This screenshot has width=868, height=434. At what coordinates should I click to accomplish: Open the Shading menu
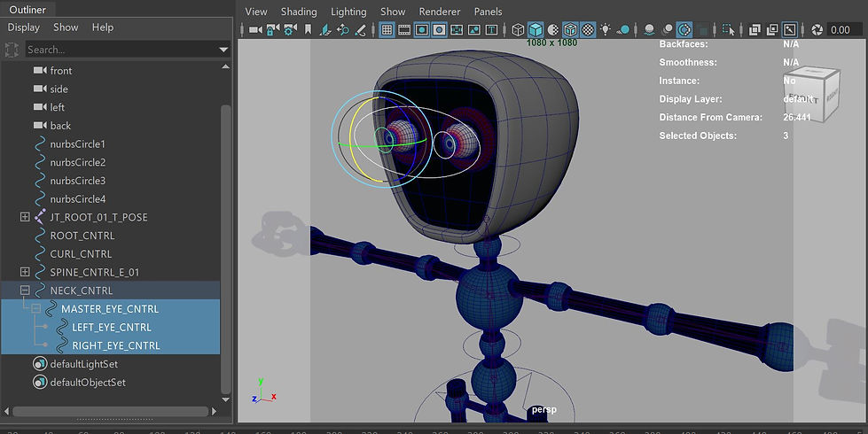click(x=299, y=12)
